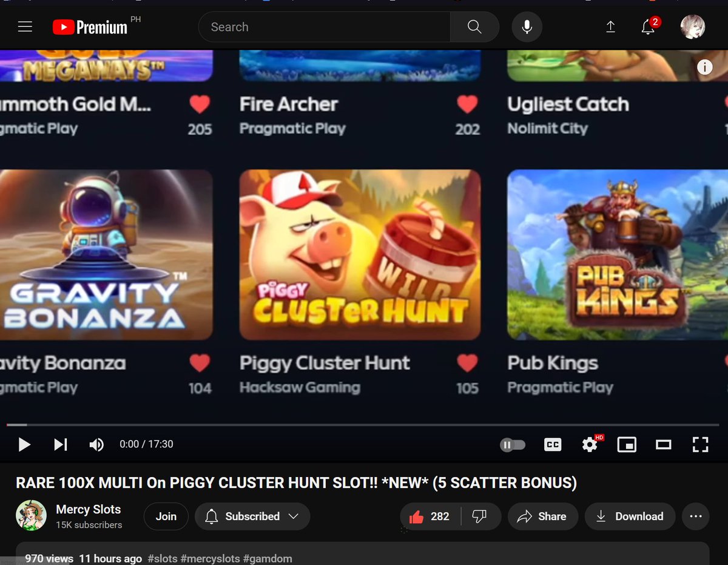Click heart icon beside Fire Archer
Viewport: 728px width, 565px height.
[x=467, y=104]
